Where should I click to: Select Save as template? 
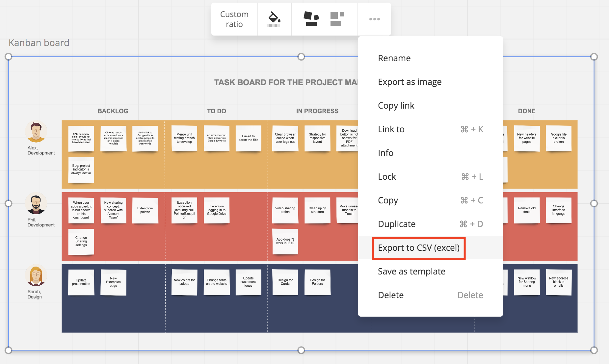coord(411,272)
